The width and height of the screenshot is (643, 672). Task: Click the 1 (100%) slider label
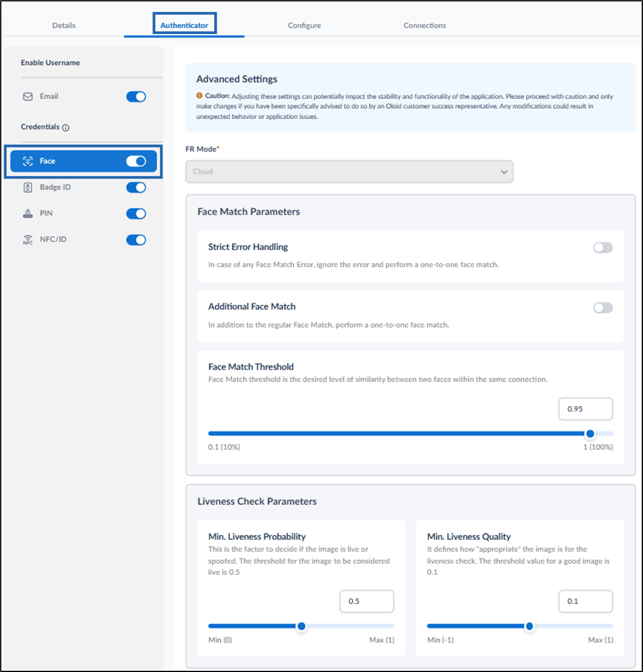[598, 447]
